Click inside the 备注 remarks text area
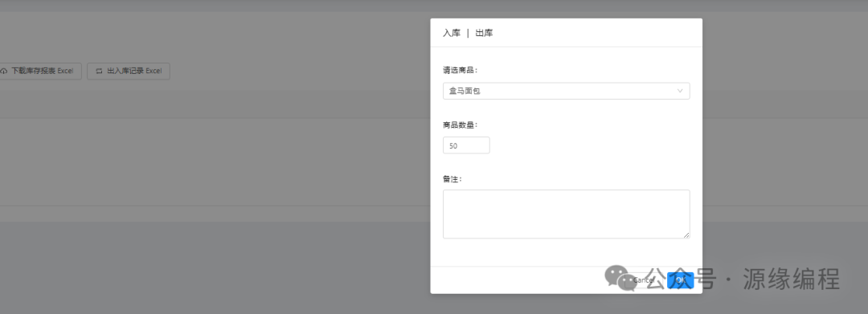Screen dimensions: 868x314 pos(567,214)
